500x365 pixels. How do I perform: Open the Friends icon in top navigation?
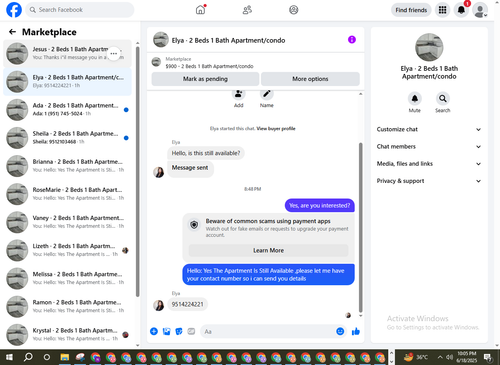click(x=247, y=10)
